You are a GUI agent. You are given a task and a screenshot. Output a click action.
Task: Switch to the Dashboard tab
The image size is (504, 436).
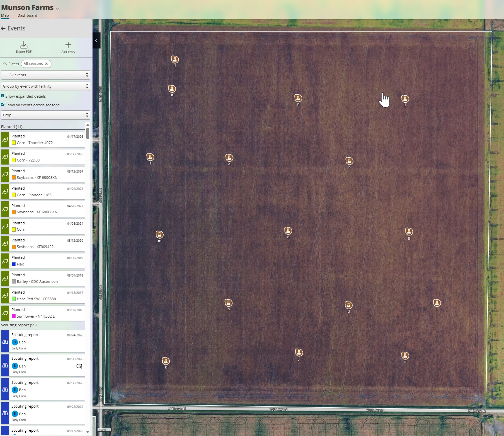pyautogui.click(x=27, y=15)
